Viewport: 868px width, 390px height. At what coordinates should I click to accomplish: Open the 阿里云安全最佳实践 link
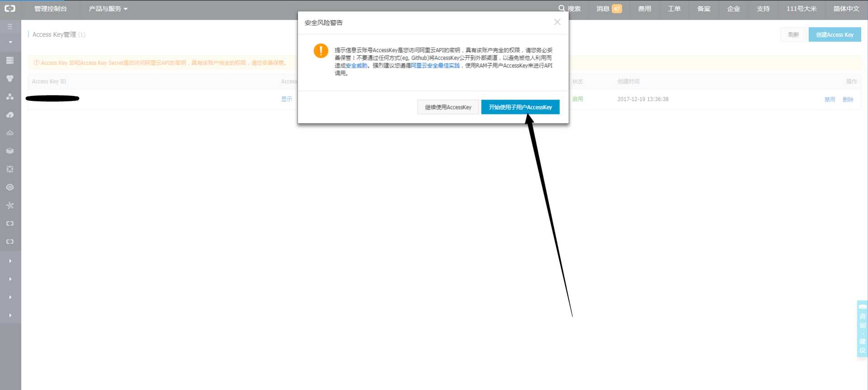(435, 66)
